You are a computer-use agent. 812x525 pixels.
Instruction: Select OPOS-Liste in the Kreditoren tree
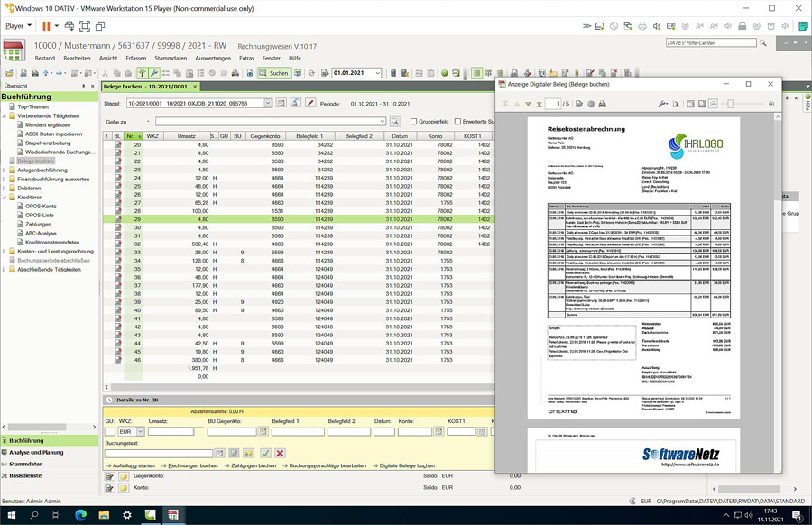click(42, 216)
